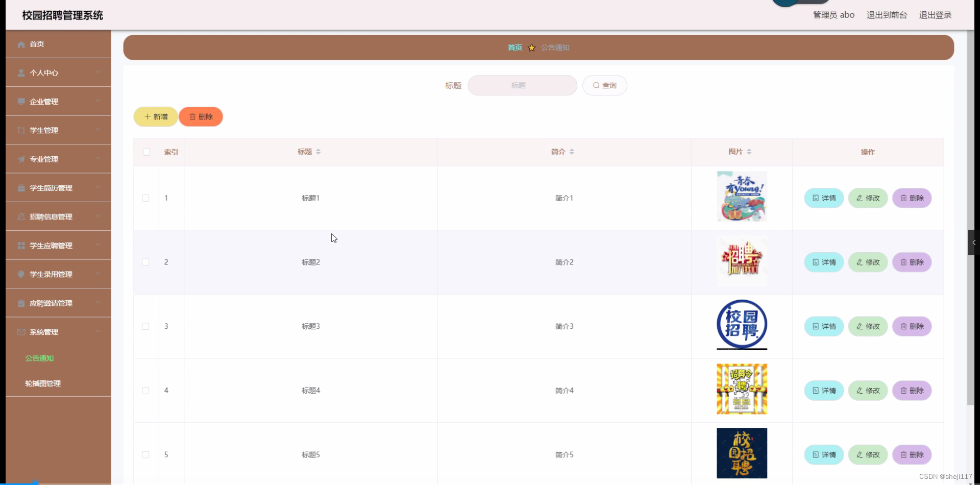This screenshot has width=980, height=485.
Task: Expand the 企业管理 section chevron
Action: click(x=97, y=101)
